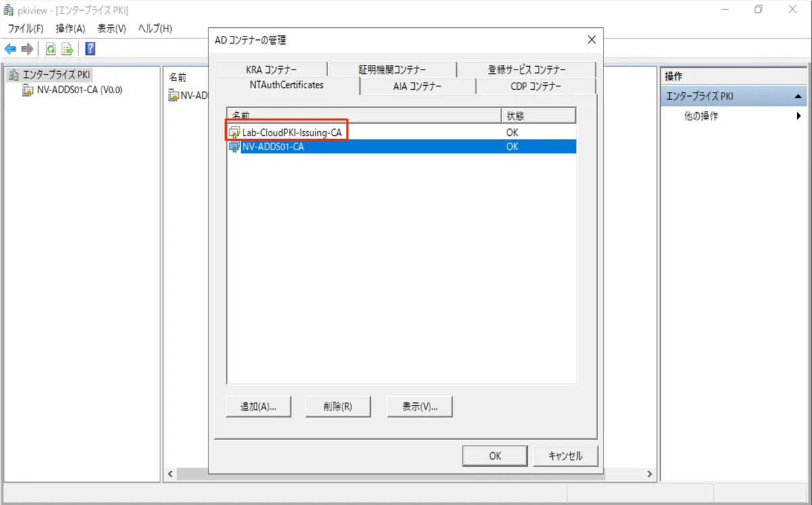This screenshot has width=812, height=505.
Task: Expand 他の操作 submenu arrow
Action: click(799, 116)
